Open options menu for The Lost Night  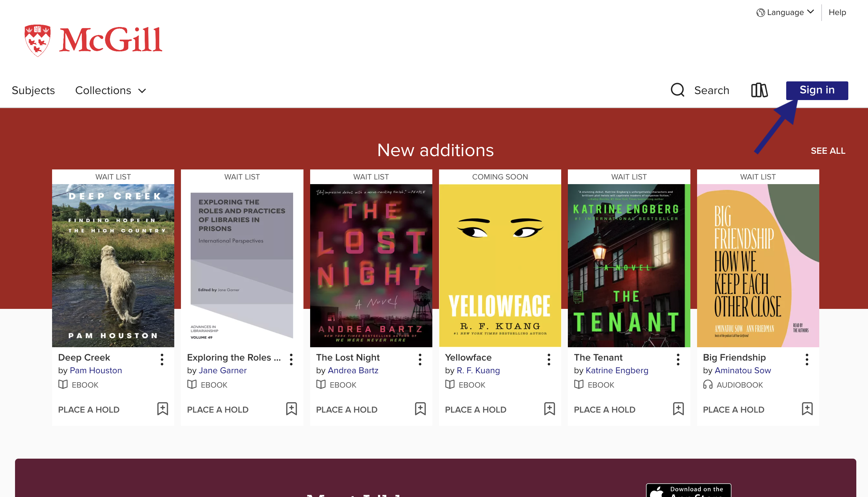pos(420,360)
